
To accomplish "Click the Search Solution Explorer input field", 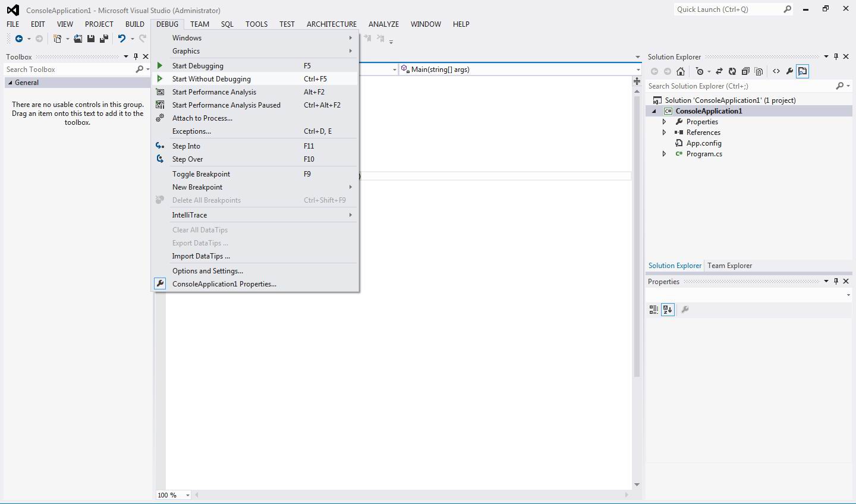I will pyautogui.click(x=740, y=86).
